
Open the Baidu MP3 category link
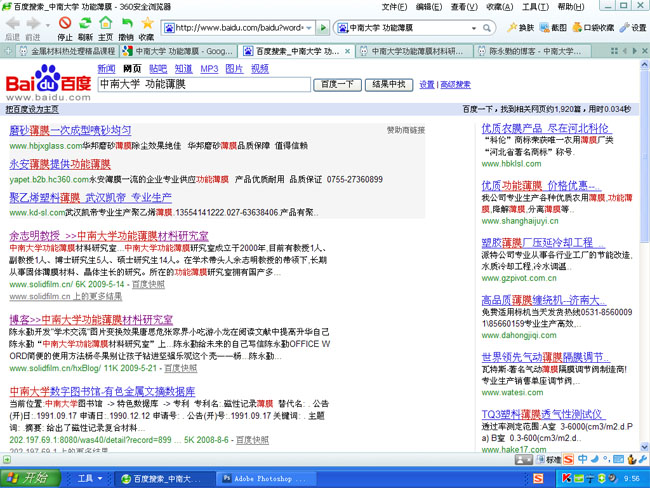click(209, 68)
